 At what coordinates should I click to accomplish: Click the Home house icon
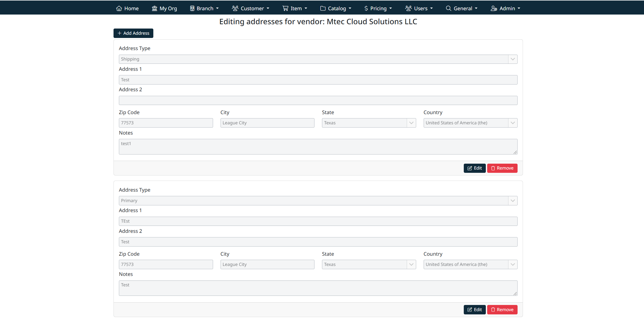click(119, 8)
